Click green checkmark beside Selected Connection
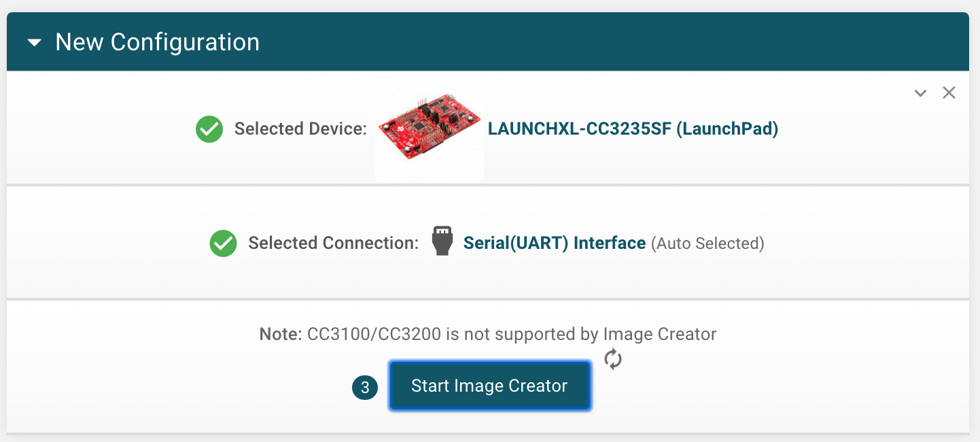Image resolution: width=980 pixels, height=442 pixels. click(223, 243)
